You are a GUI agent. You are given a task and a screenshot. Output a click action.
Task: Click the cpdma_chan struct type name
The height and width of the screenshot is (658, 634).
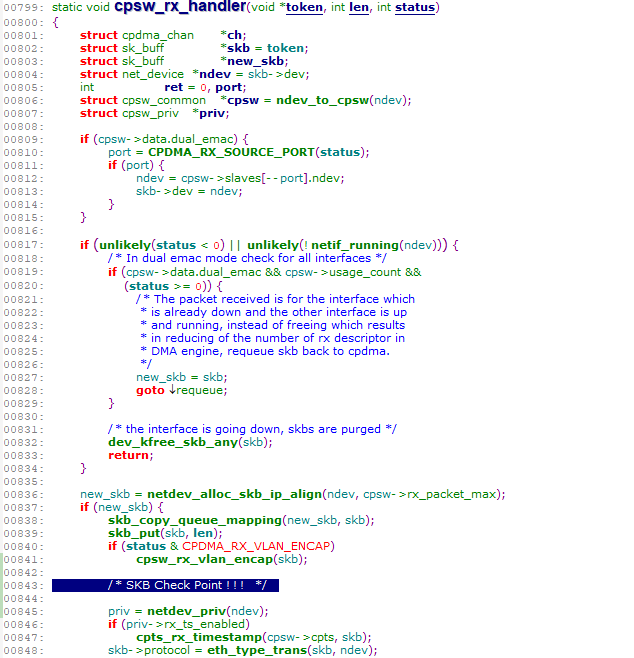pyautogui.click(x=158, y=35)
